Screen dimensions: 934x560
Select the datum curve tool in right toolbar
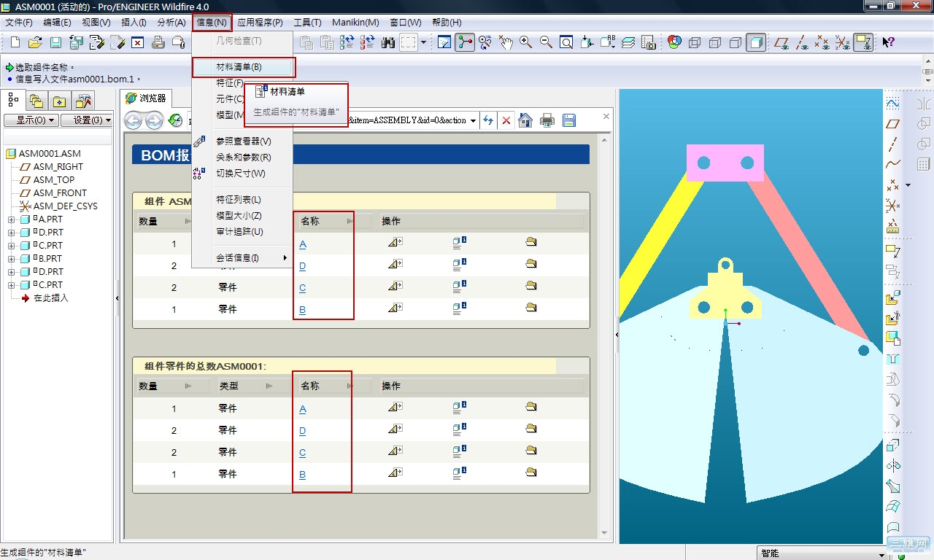click(892, 164)
